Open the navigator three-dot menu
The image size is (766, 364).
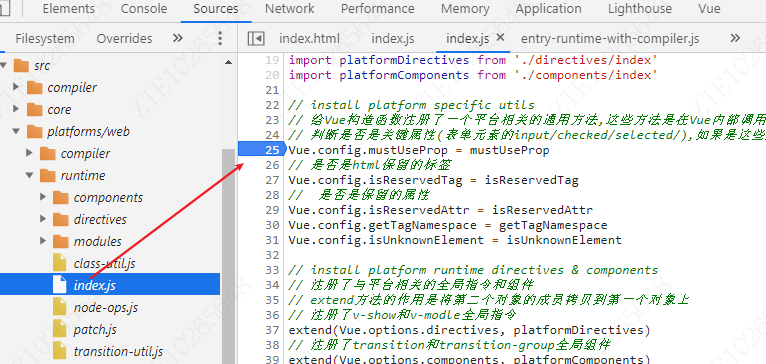point(220,38)
